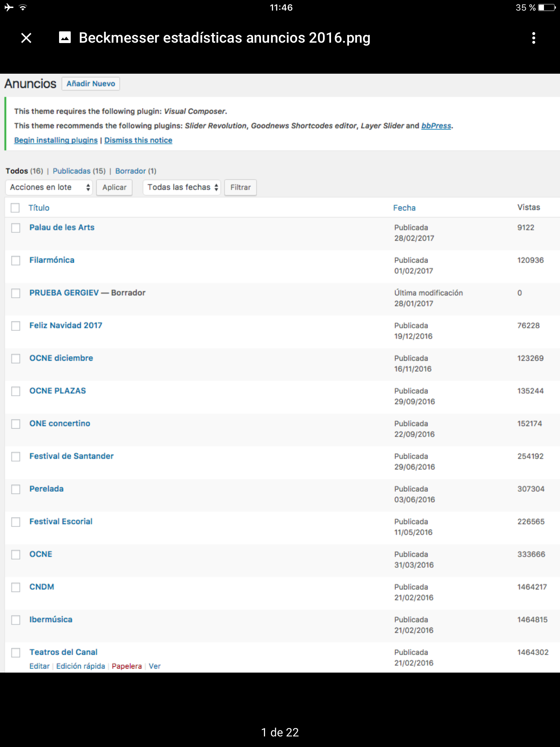Tap the image file type icon
Screen dimensions: 560x747
tap(65, 38)
